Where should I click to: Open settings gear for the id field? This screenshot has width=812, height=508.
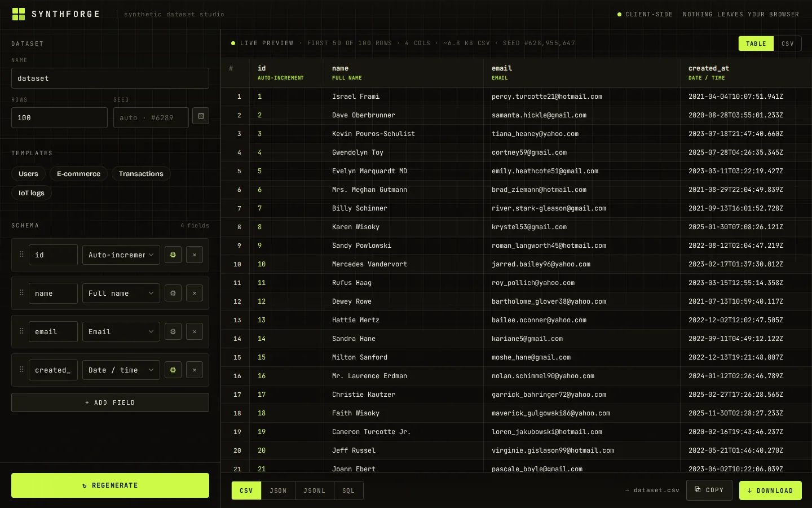pos(173,255)
